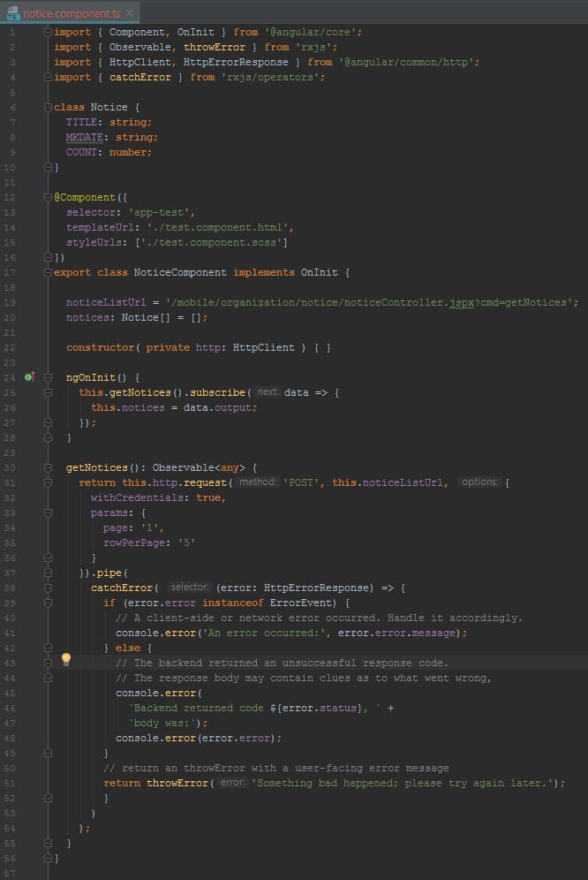Click the 'Backend returned code' template string

248,709
